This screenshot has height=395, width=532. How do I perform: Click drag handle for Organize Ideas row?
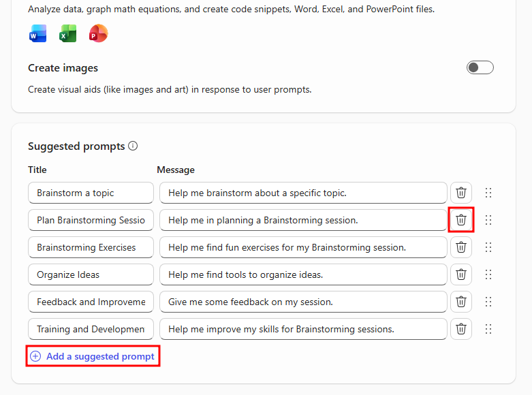pos(488,274)
